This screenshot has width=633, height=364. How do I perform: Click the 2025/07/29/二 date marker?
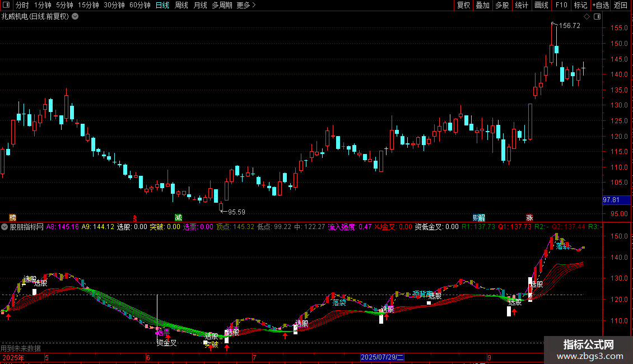382,357
